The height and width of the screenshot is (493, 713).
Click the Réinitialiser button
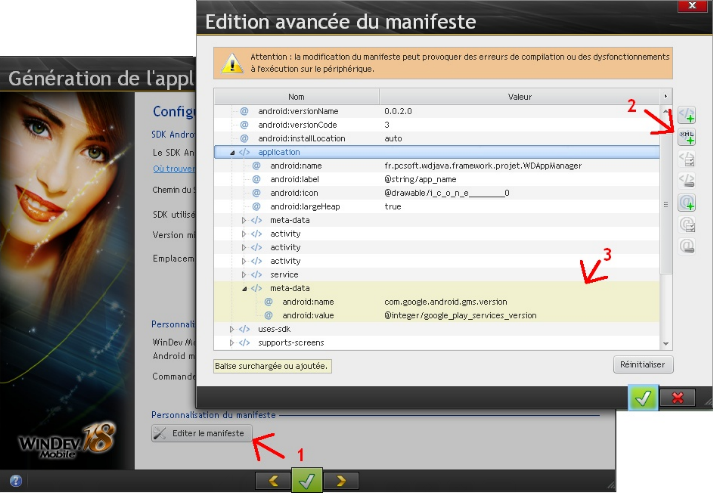(x=643, y=364)
